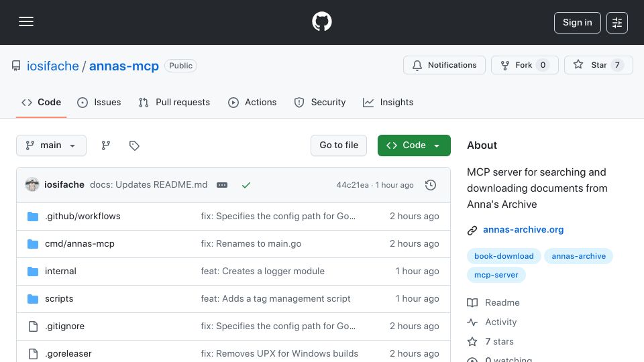Open the .goreleaser file
644x362 pixels.
[x=68, y=354]
